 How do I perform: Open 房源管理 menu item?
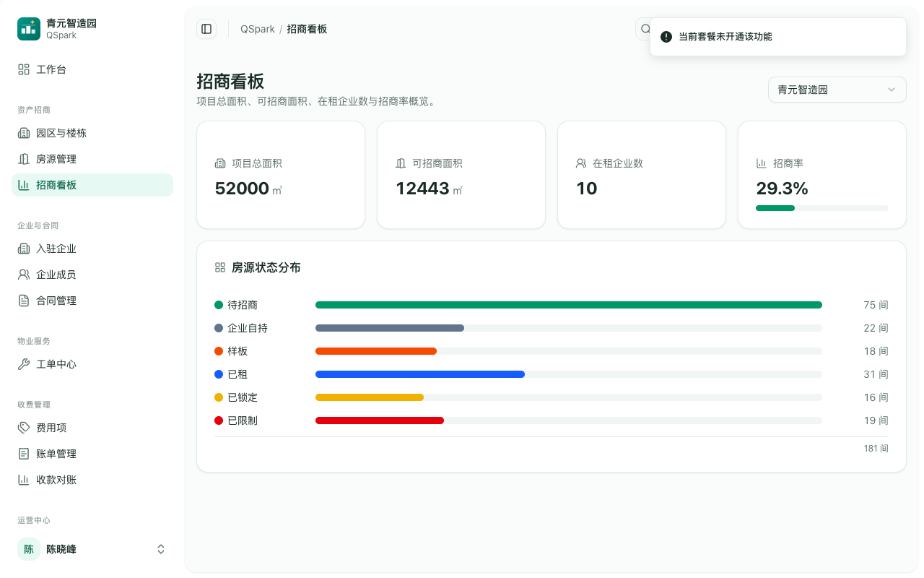click(x=92, y=159)
